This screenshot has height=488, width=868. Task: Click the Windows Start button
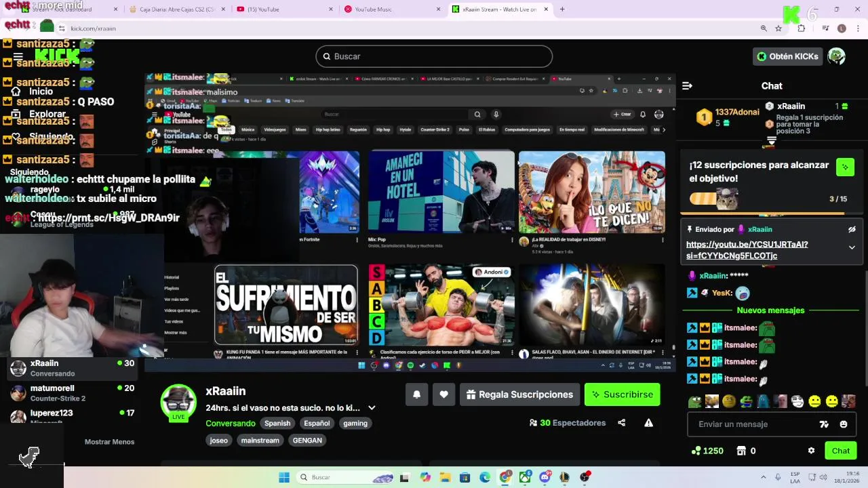tap(284, 477)
